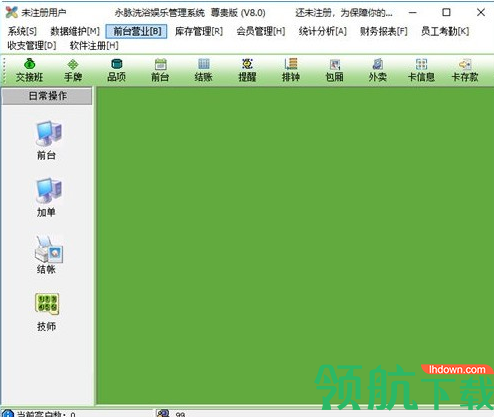Open the 卡存款 card deposit toolbar icon
Screen dimensions: 494x417
point(465,70)
